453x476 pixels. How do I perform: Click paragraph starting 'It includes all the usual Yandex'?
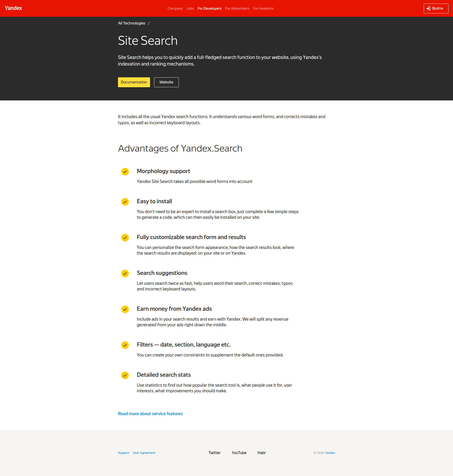222,120
